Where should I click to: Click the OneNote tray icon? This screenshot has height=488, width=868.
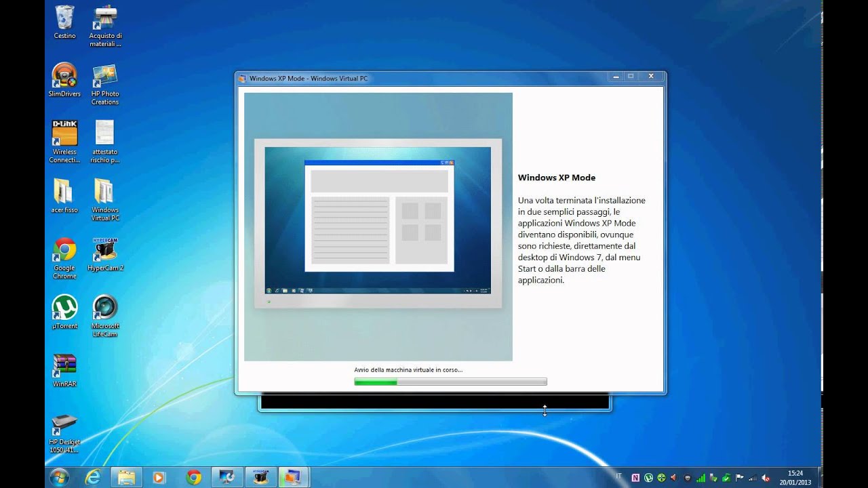[x=635, y=477]
